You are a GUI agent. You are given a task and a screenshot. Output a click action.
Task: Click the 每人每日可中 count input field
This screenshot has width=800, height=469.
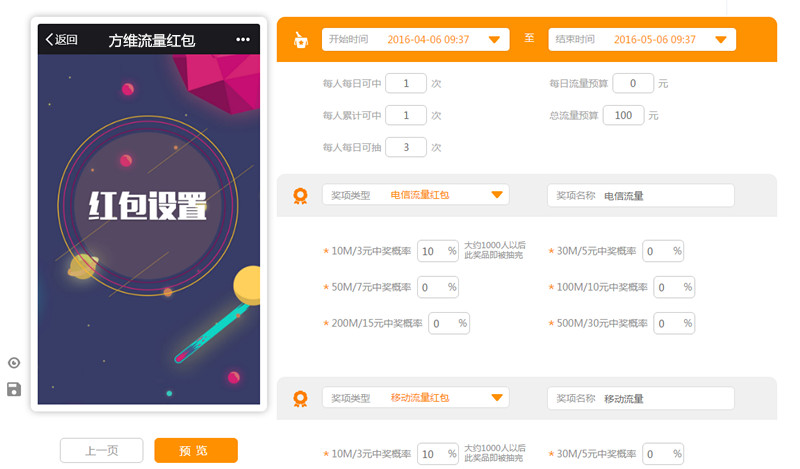click(405, 84)
